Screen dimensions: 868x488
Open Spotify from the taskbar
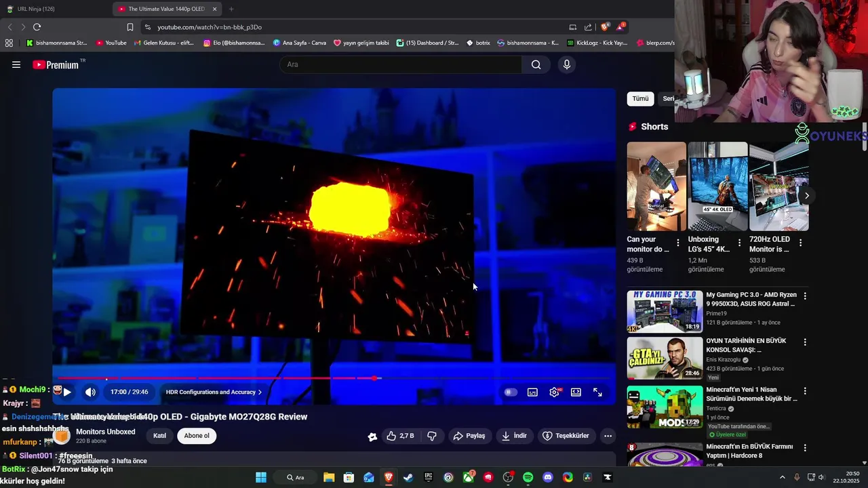[x=528, y=477]
